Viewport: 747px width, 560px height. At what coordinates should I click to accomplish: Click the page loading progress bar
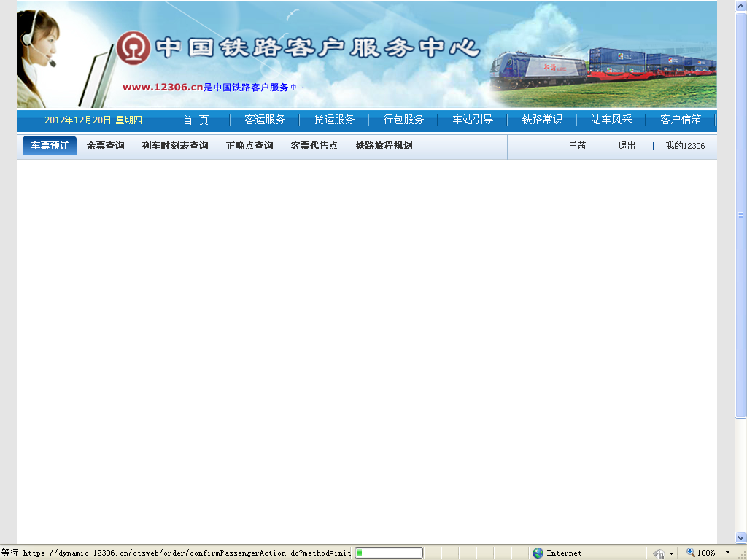pos(389,553)
